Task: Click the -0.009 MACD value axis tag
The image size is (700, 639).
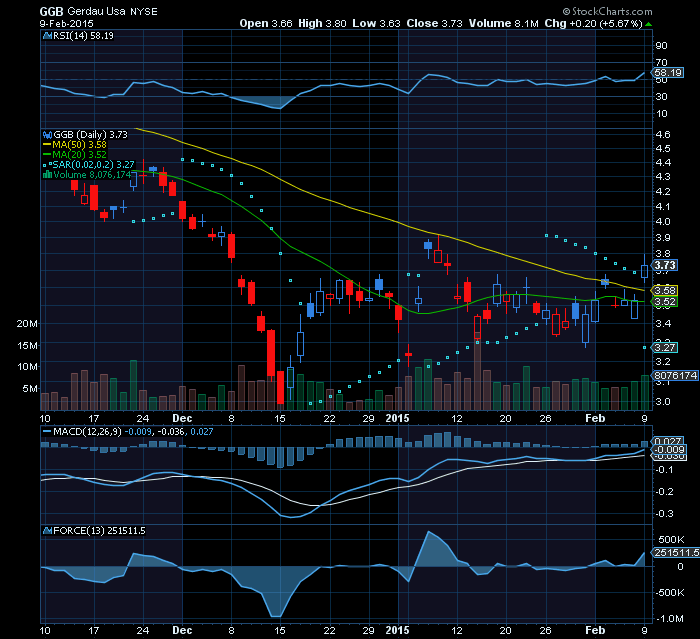Action: [x=669, y=450]
